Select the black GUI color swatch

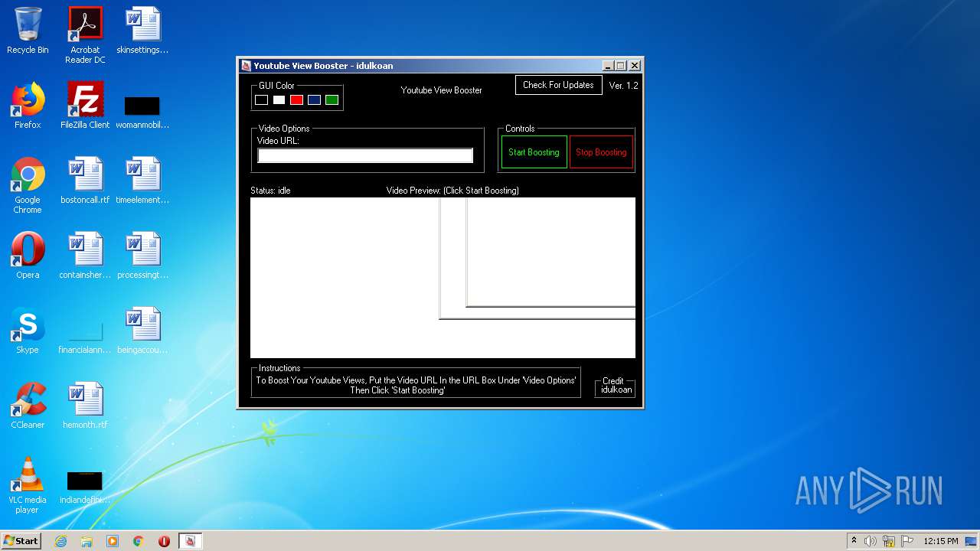(x=262, y=100)
